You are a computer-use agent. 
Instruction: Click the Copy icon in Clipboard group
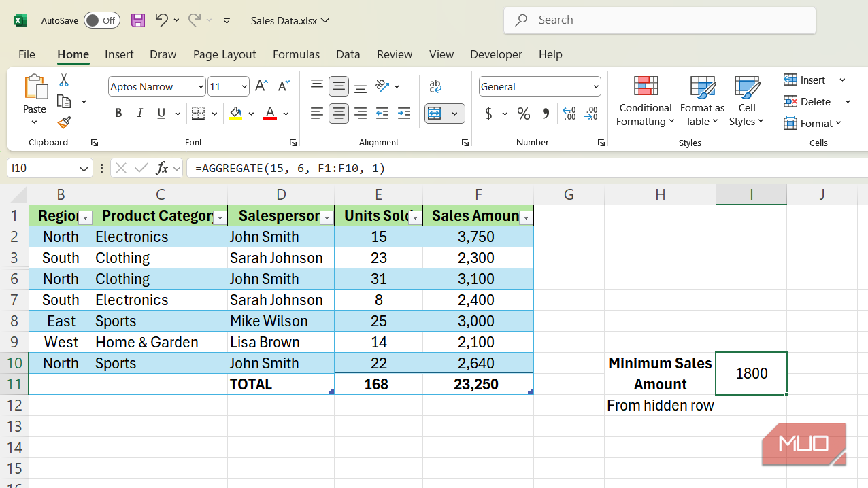coord(64,101)
